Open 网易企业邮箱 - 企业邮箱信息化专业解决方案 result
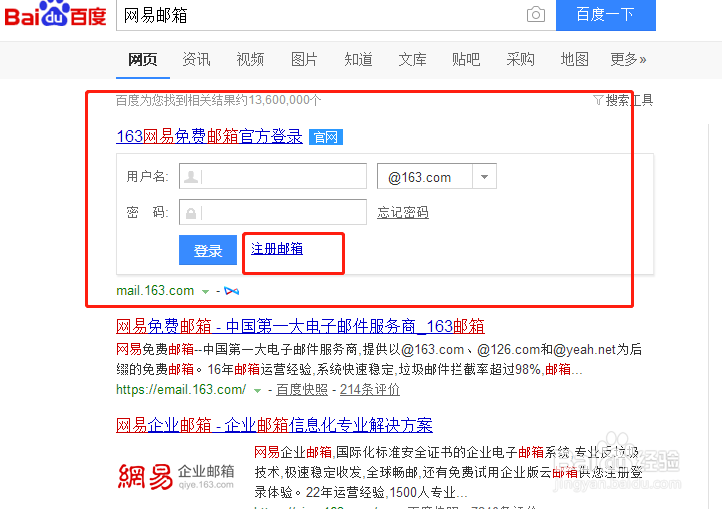Viewport: 722px width, 509px height. coord(274,425)
